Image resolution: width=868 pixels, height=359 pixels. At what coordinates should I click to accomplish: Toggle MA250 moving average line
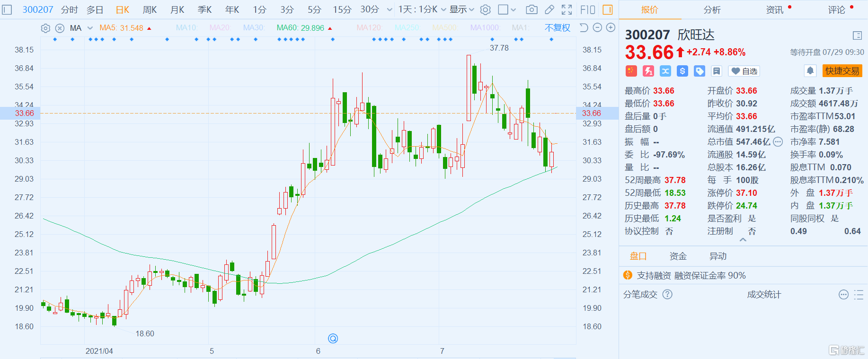407,28
